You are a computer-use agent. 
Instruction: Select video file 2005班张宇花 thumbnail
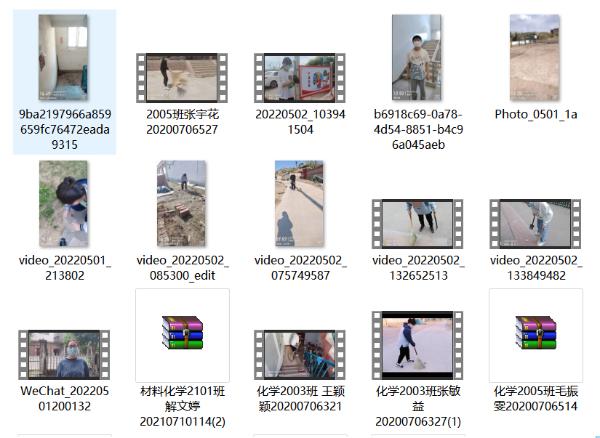pos(181,77)
